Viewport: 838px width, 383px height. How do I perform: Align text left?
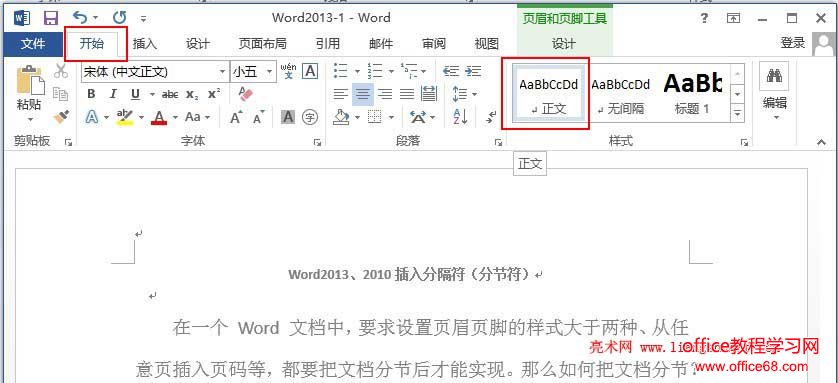340,95
